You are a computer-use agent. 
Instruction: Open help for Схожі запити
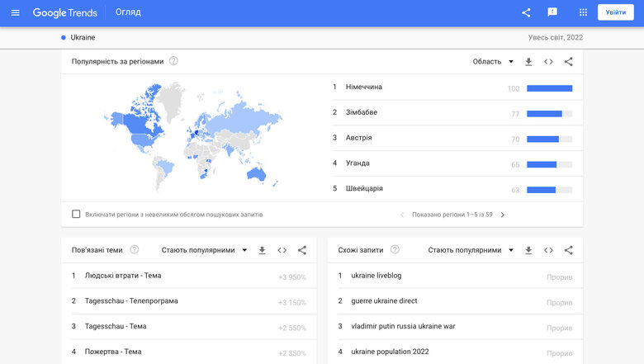tap(395, 249)
